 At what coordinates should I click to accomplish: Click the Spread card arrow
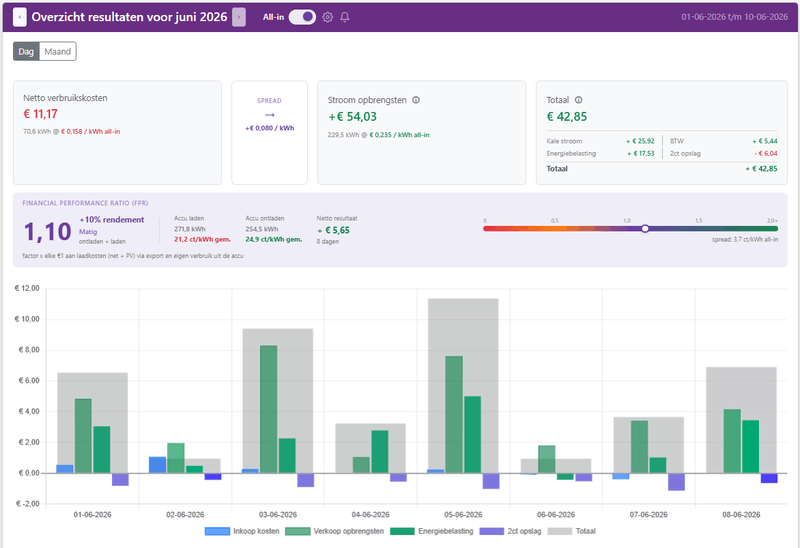point(269,115)
